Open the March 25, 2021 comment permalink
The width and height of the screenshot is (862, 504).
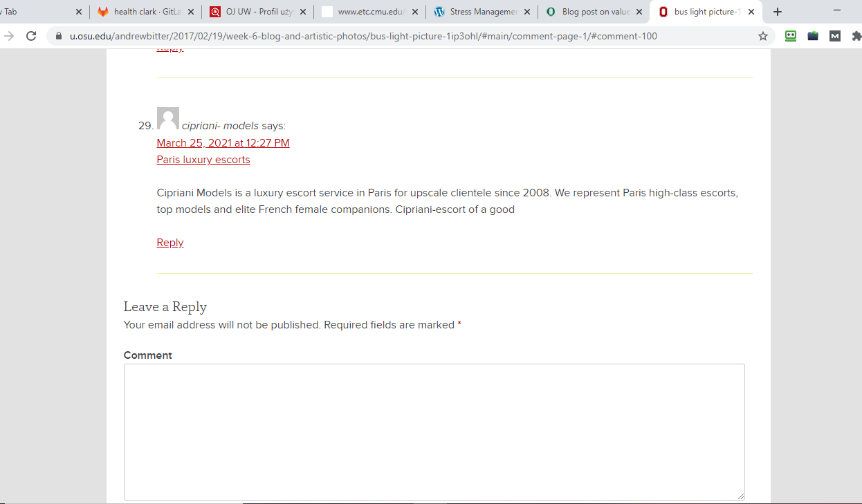click(223, 143)
